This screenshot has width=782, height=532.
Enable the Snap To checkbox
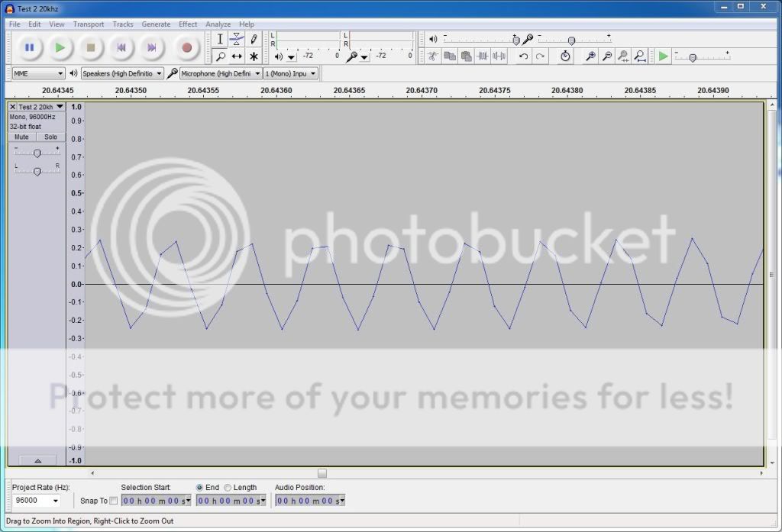coord(114,501)
